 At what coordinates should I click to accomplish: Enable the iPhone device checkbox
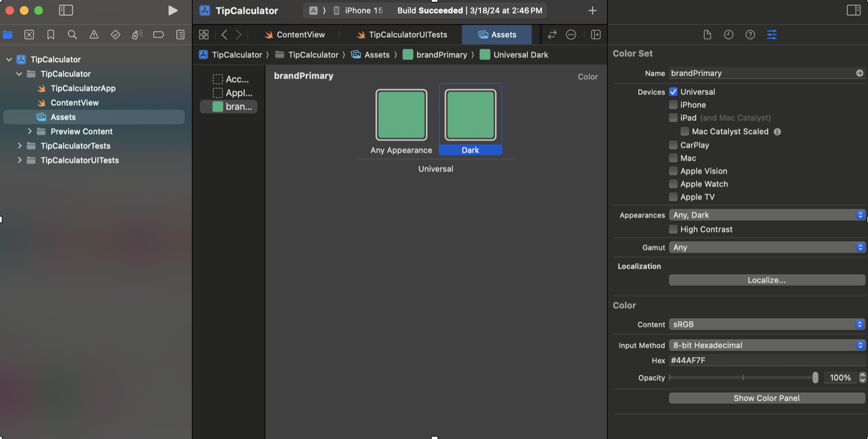(673, 104)
